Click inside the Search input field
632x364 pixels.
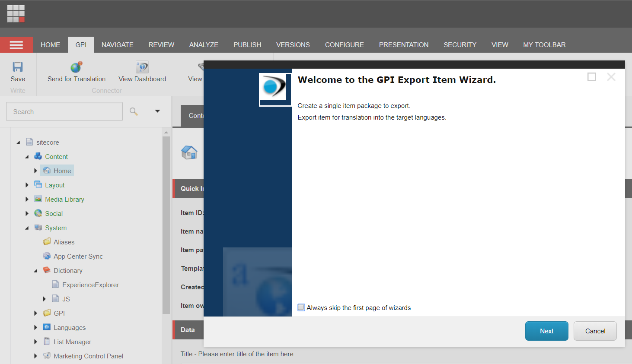(64, 111)
